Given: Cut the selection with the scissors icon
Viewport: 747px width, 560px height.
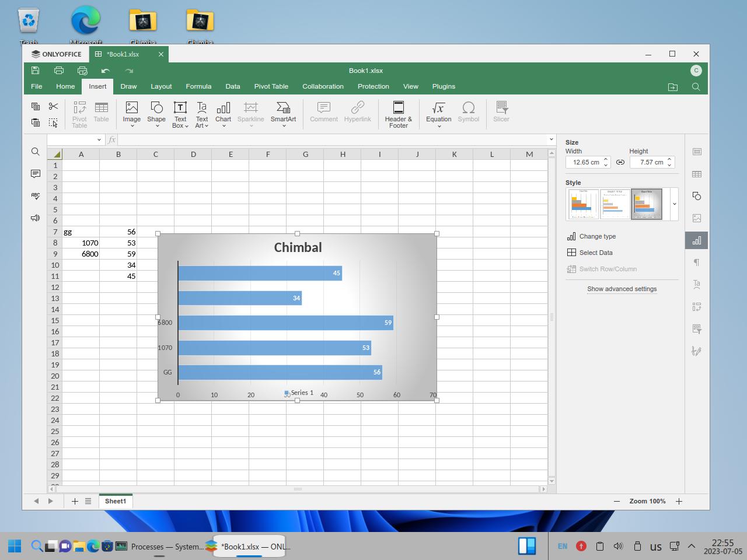Looking at the screenshot, I should (53, 106).
